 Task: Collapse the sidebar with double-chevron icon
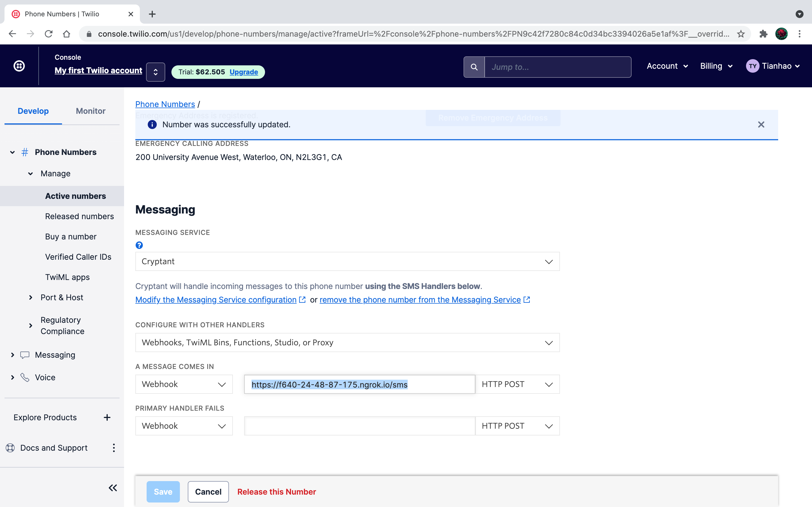click(x=113, y=488)
